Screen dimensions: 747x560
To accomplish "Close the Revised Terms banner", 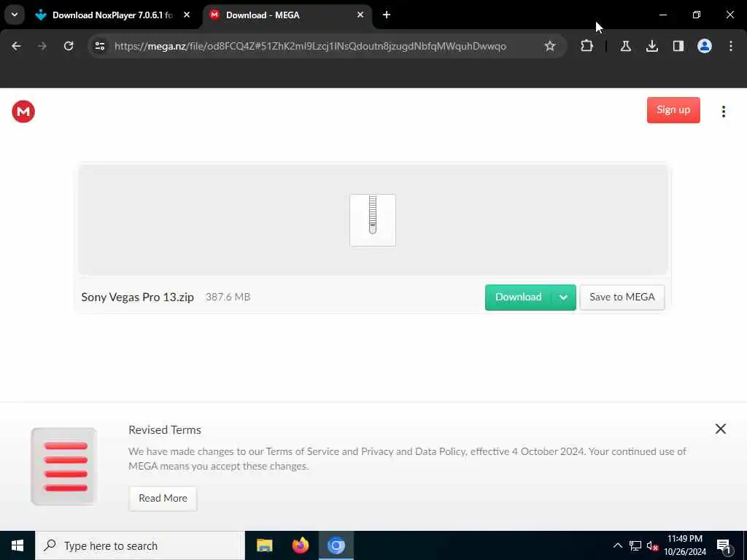I will click(720, 429).
